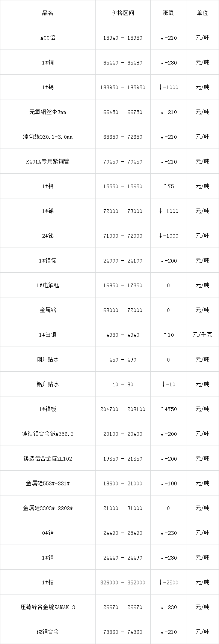Click the 金属硅553#-331# product name
The height and width of the screenshot is (644, 219).
pos(48,483)
